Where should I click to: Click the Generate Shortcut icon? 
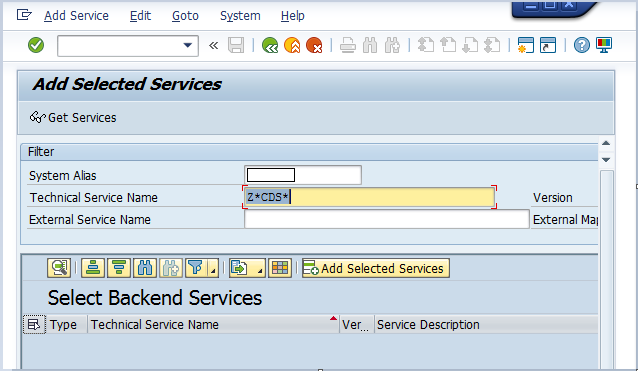tap(548, 45)
